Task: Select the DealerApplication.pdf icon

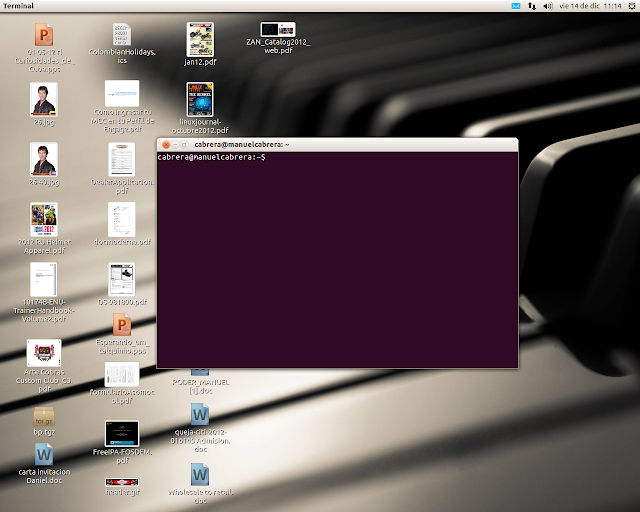Action: [x=122, y=160]
